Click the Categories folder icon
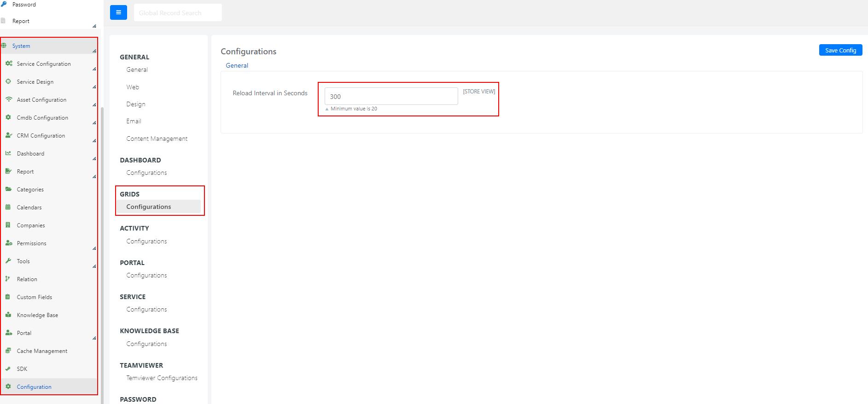This screenshot has height=404, width=868. [x=8, y=189]
